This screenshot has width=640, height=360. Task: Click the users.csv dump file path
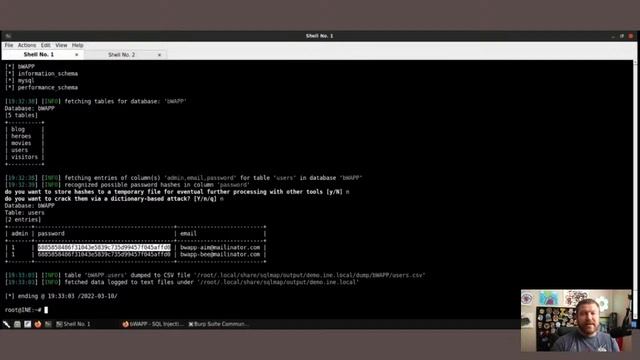point(309,275)
